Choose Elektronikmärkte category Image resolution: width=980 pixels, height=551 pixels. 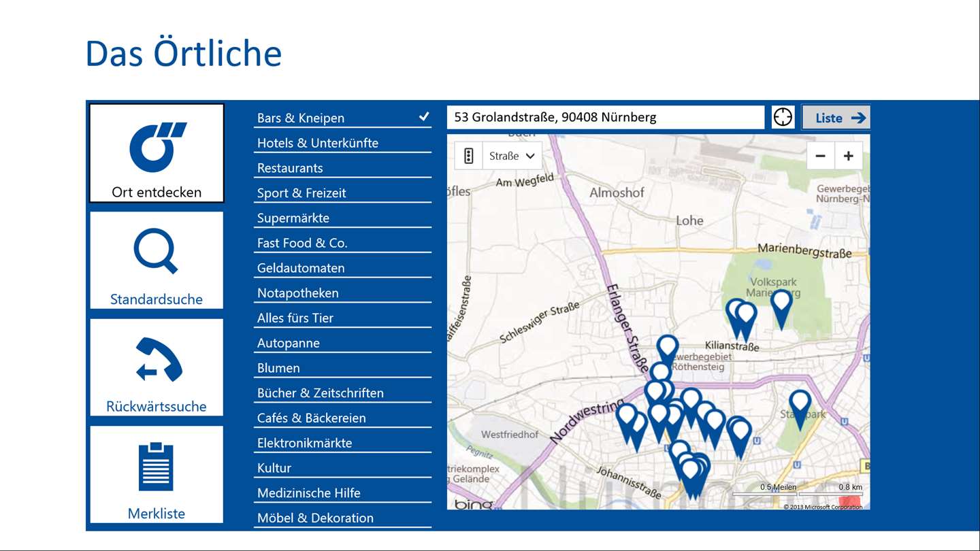tap(343, 443)
